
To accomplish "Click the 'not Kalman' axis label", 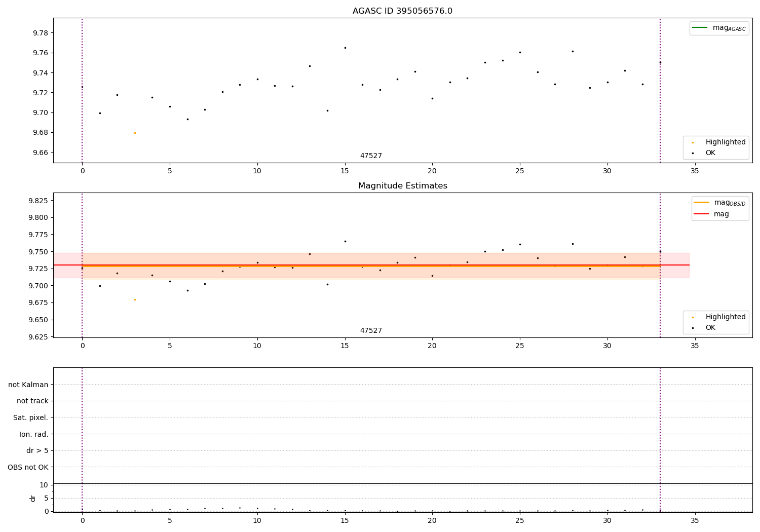I will tap(28, 385).
